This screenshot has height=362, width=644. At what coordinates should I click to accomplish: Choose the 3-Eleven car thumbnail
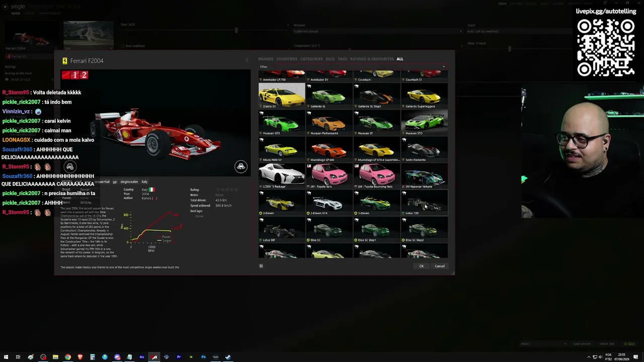tap(376, 203)
